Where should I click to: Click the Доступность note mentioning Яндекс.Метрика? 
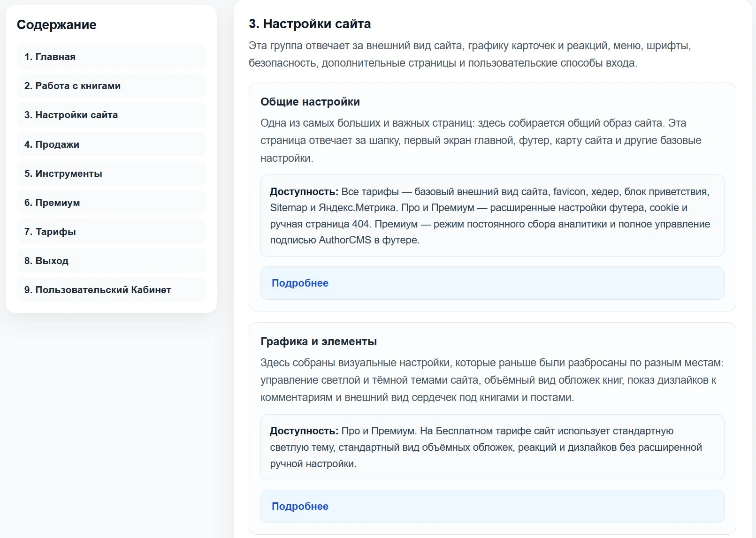[x=492, y=216]
